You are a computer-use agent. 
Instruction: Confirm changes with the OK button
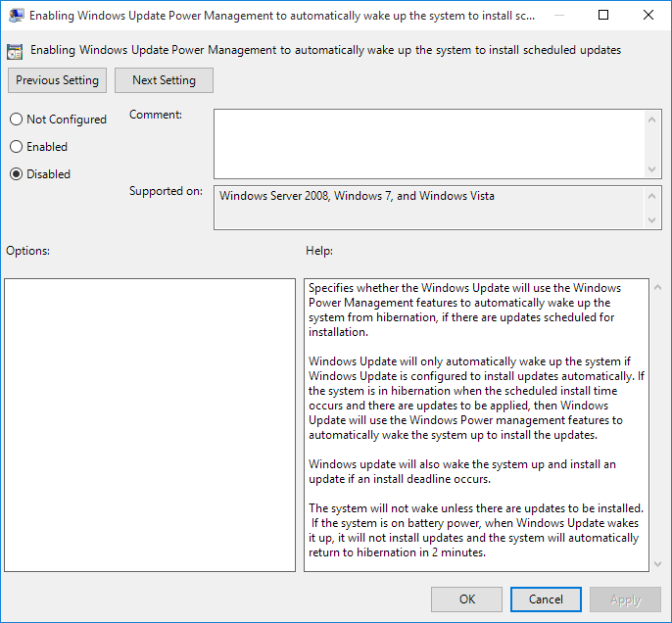[466, 599]
